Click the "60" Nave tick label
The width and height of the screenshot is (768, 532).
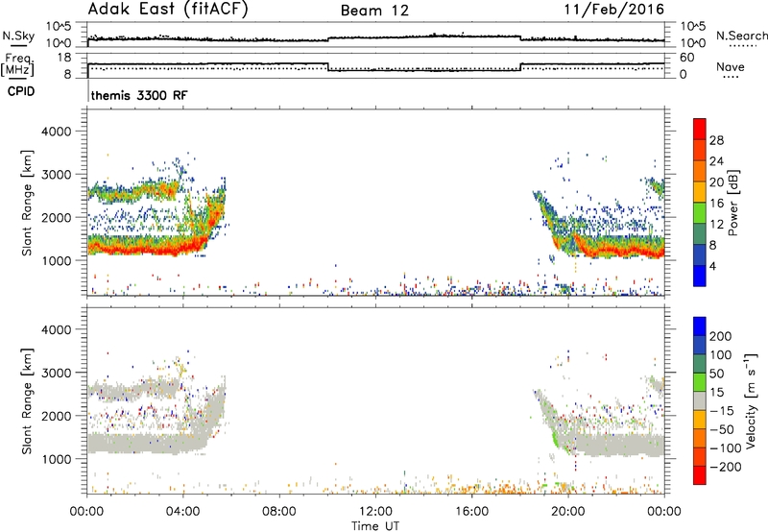pos(687,58)
